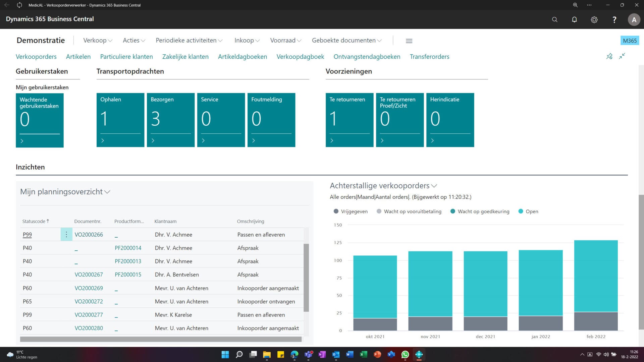Open the Bezorgen tile showing 3

[x=171, y=120]
